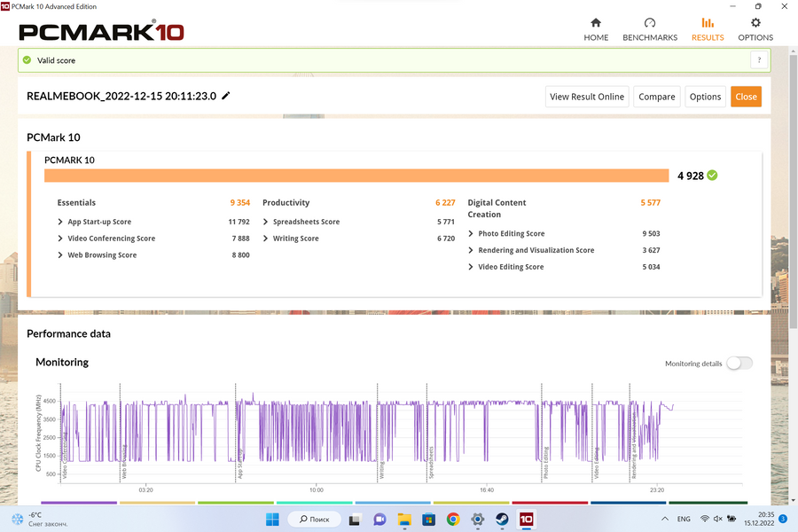Image resolution: width=798 pixels, height=532 pixels.
Task: Click the View Result Online button
Action: 587,97
